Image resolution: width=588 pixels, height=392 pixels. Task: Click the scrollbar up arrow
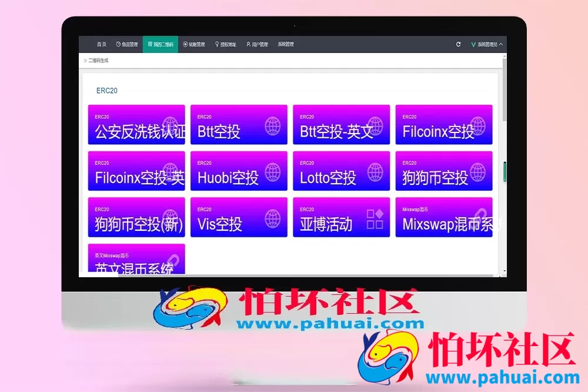click(x=505, y=57)
